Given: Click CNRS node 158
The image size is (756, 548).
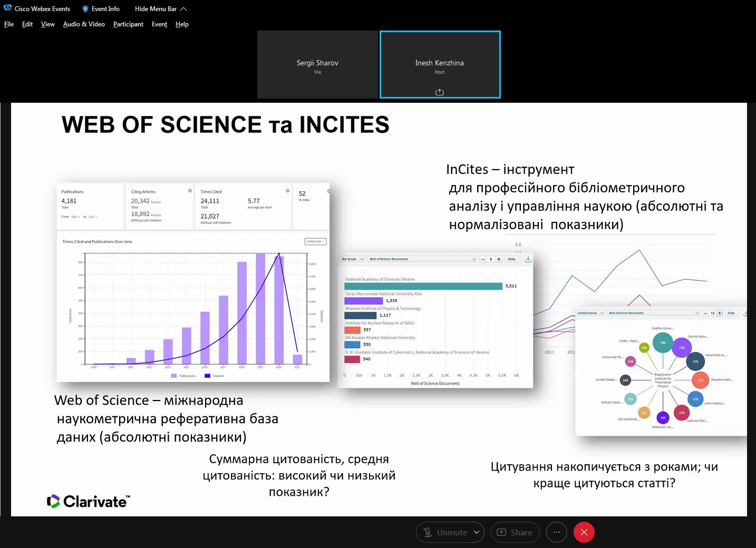Looking at the screenshot, I should pyautogui.click(x=644, y=348).
